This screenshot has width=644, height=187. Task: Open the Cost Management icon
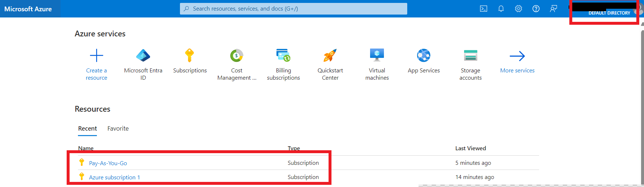tap(237, 56)
